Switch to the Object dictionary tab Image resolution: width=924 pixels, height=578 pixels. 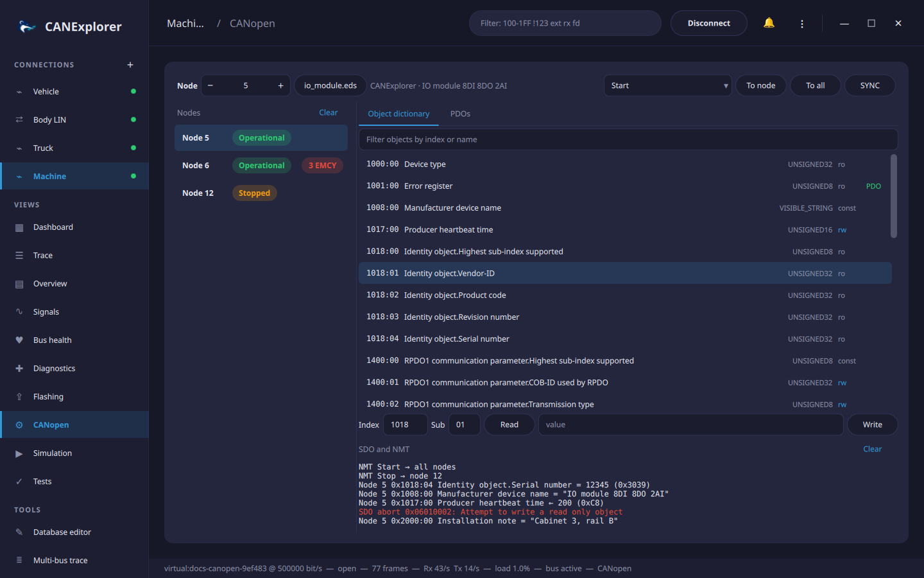tap(398, 114)
